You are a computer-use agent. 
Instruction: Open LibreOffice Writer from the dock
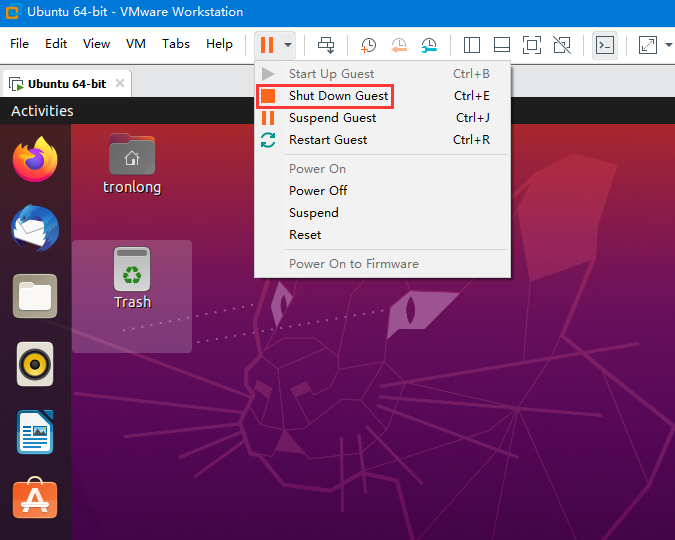coord(35,432)
